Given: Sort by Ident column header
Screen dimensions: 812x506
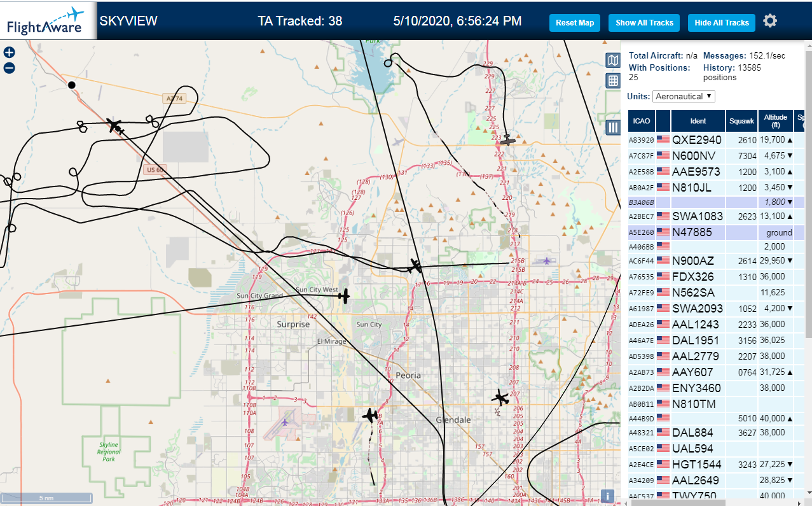Looking at the screenshot, I should coord(698,121).
